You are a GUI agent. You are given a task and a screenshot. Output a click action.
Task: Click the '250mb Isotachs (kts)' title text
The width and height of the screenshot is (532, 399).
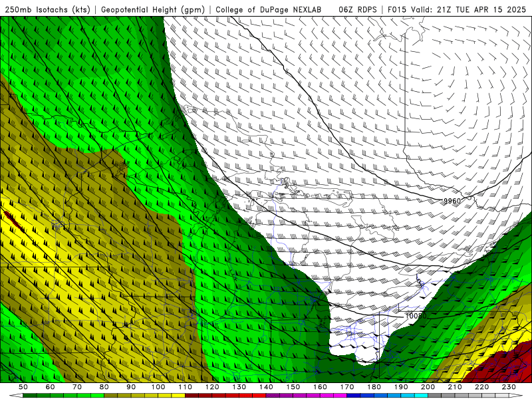(47, 9)
